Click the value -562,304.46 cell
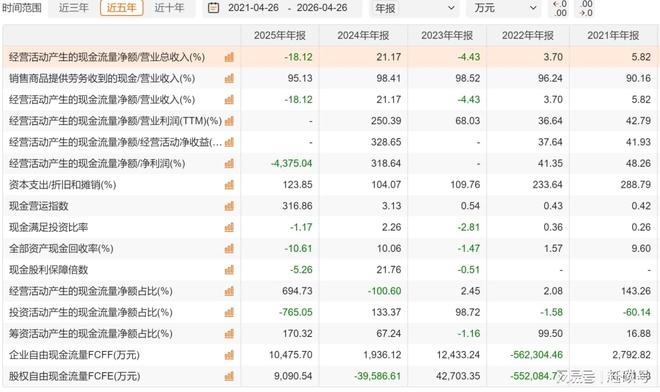 click(x=537, y=355)
